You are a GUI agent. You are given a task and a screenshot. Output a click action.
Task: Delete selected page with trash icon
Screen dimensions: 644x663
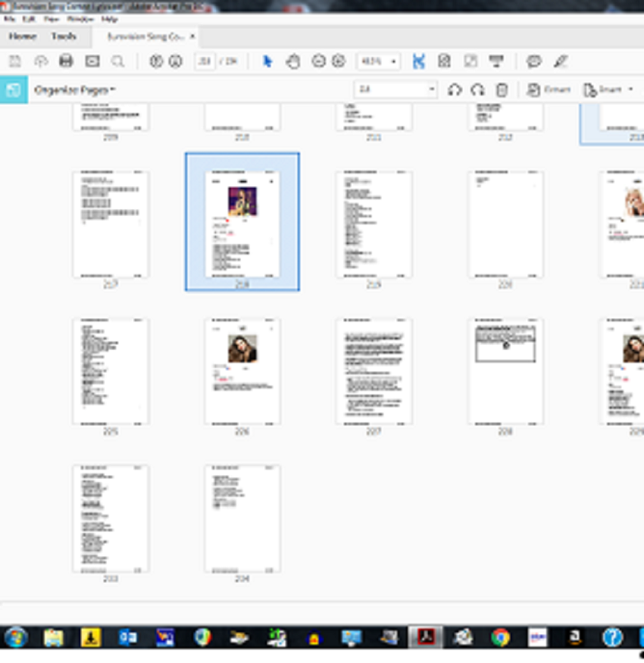tap(502, 89)
